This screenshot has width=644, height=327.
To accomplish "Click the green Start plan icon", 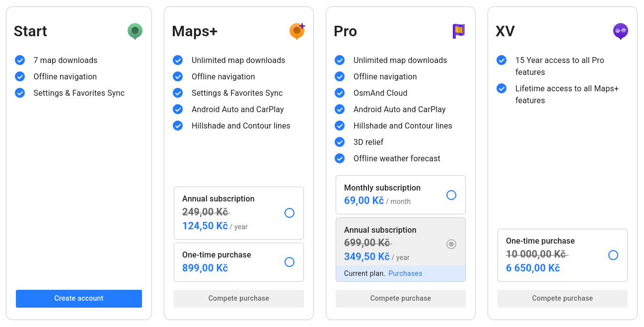I will coord(135,31).
